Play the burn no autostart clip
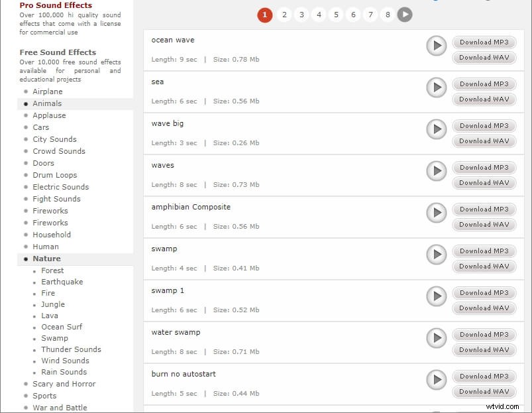 436,381
